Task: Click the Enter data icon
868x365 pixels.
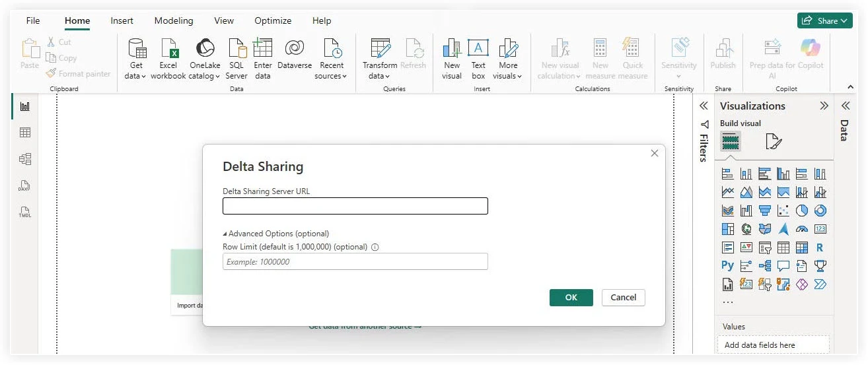Action: coord(263,49)
